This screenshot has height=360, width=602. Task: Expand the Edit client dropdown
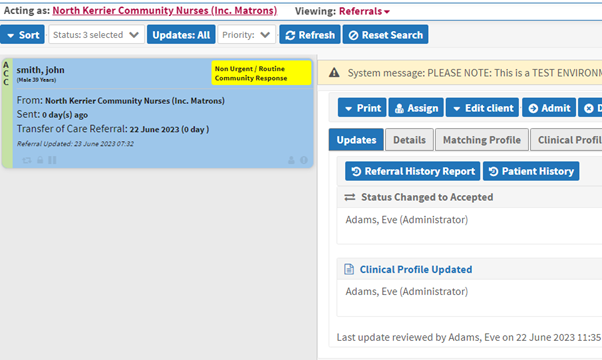(482, 108)
